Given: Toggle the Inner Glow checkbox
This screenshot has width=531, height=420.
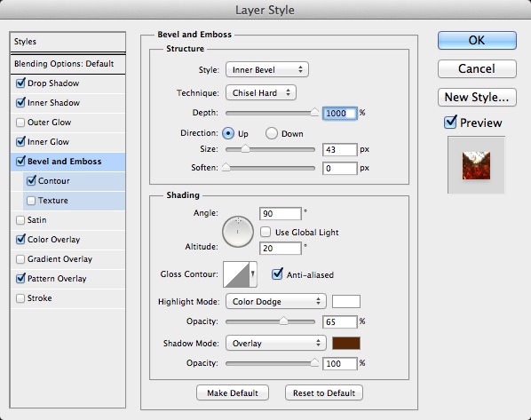Looking at the screenshot, I should pyautogui.click(x=20, y=141).
